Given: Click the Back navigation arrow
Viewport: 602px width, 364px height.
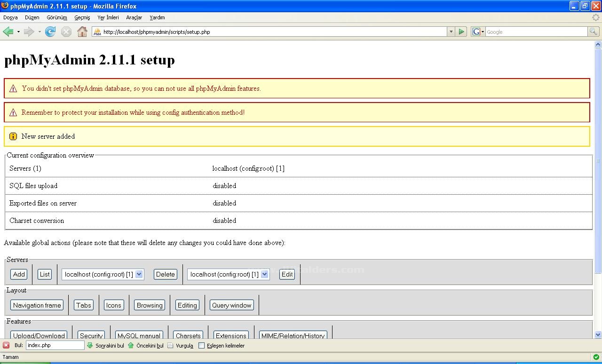Looking at the screenshot, I should [8, 32].
